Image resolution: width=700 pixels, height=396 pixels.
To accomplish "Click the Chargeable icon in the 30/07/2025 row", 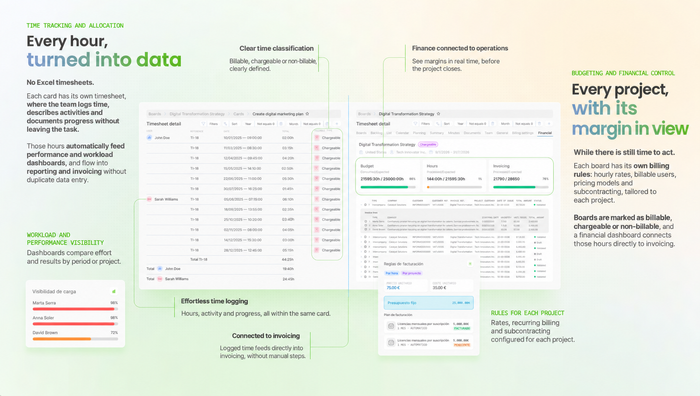I will pos(317,189).
